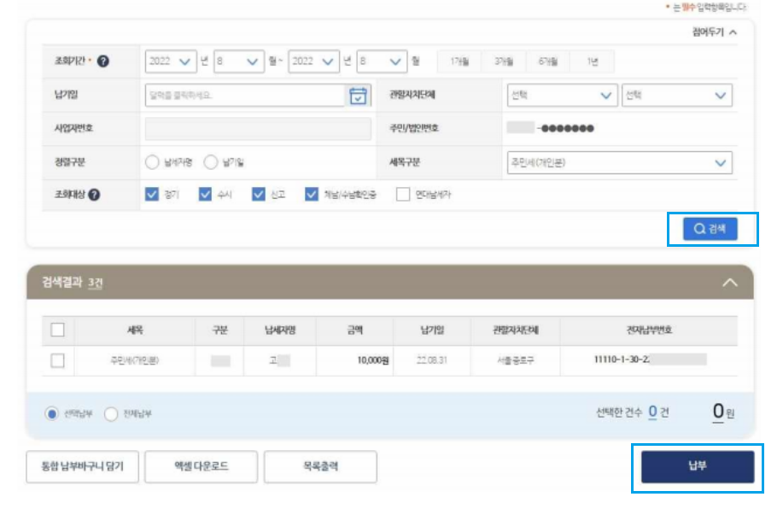Click the 전자납부번호 column header

pyautogui.click(x=649, y=330)
